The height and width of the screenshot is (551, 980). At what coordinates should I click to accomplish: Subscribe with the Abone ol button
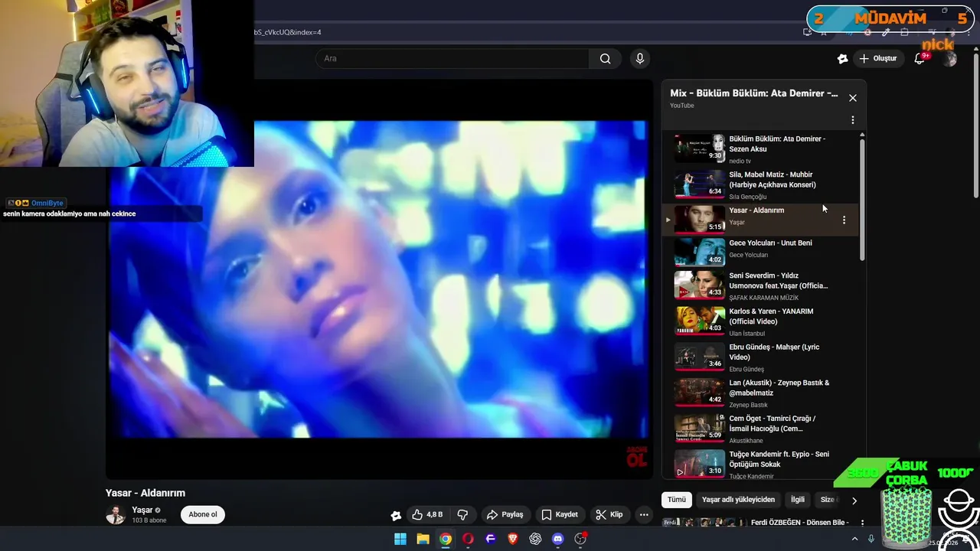pos(203,515)
